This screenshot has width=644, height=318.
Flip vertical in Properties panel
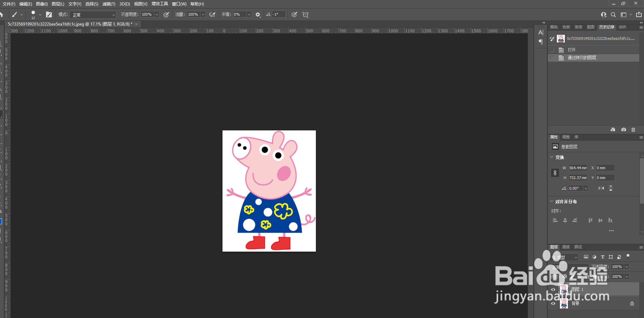pyautogui.click(x=611, y=188)
